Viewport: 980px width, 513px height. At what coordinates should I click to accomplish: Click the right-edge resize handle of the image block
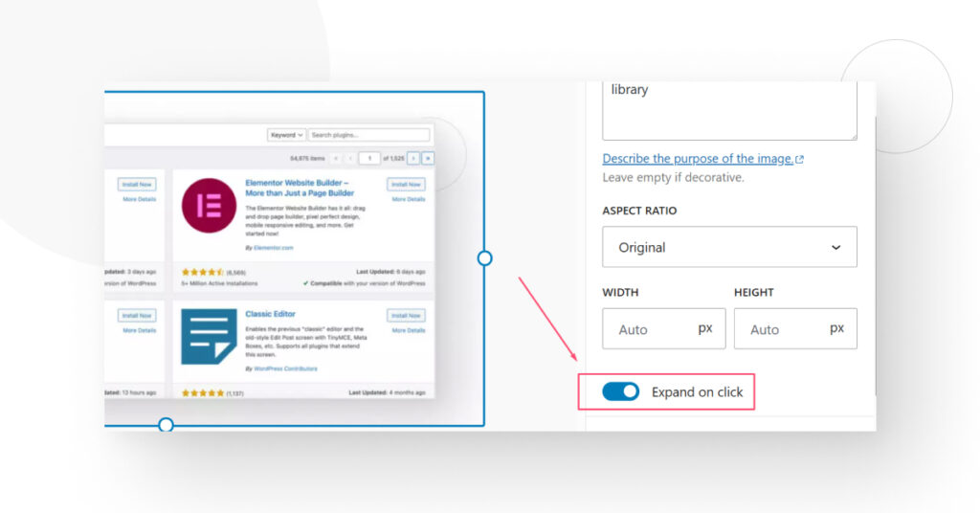point(484,258)
